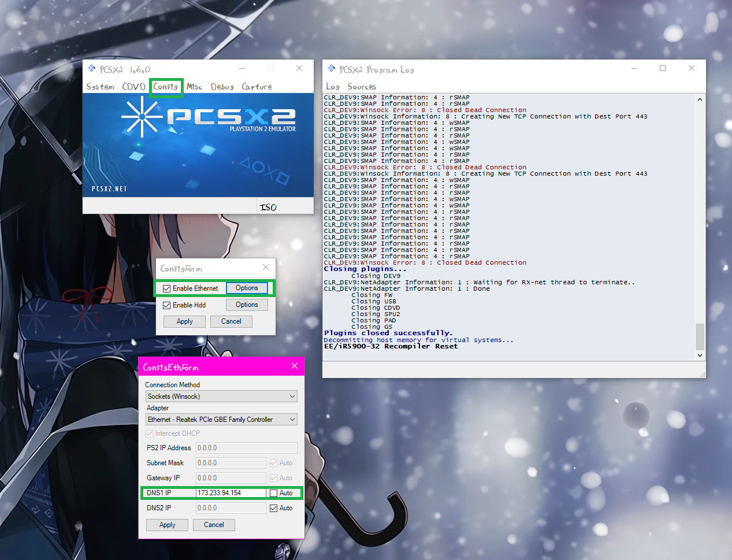Toggle the Intercept DHCP checkbox
This screenshot has height=560, width=732.
tap(149, 433)
